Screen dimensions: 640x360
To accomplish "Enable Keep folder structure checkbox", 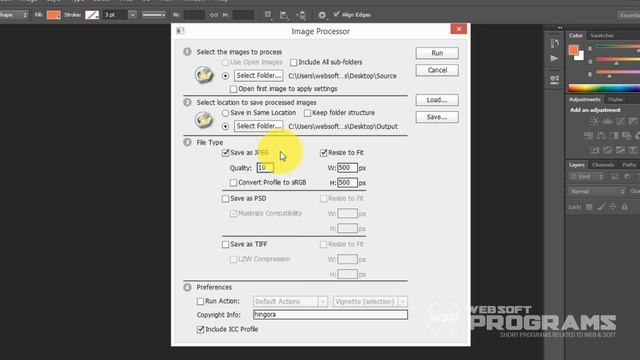I will pos(307,113).
